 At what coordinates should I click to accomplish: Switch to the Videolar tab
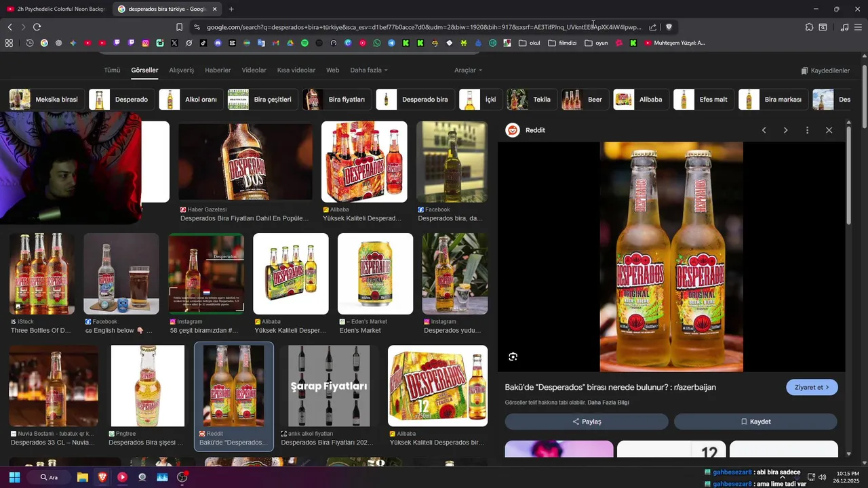pyautogui.click(x=254, y=70)
